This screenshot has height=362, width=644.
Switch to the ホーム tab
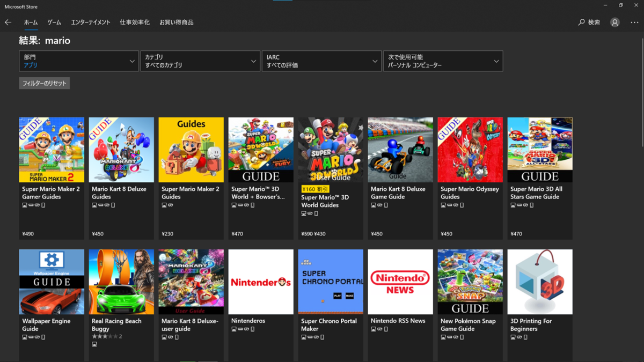(x=31, y=23)
